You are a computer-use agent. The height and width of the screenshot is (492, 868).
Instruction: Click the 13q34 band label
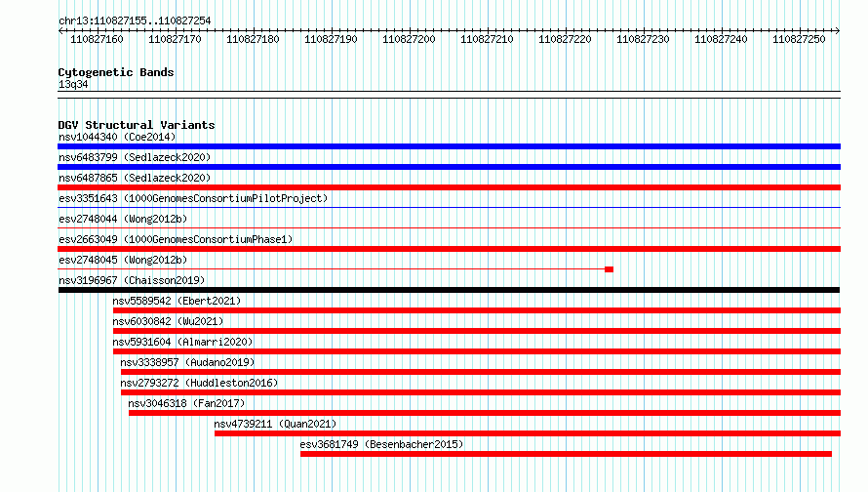tap(73, 84)
